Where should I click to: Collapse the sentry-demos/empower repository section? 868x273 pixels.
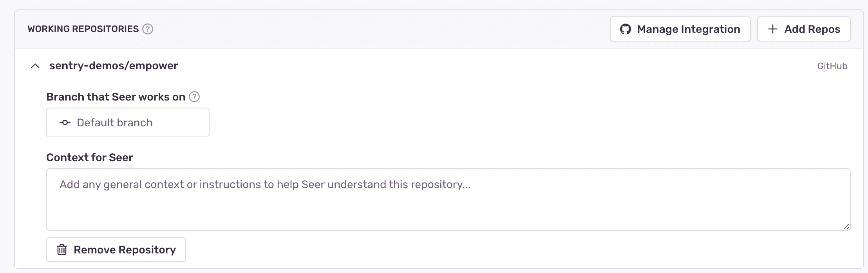pyautogui.click(x=34, y=66)
